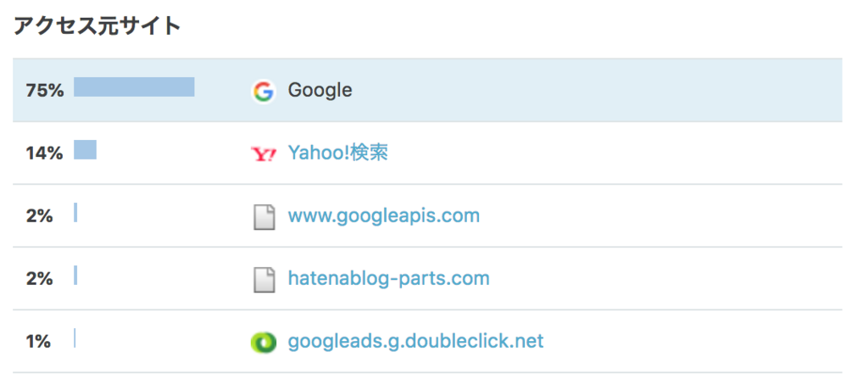Click the file icon beside hatenablog-parts.com
The width and height of the screenshot is (868, 391).
(x=264, y=279)
